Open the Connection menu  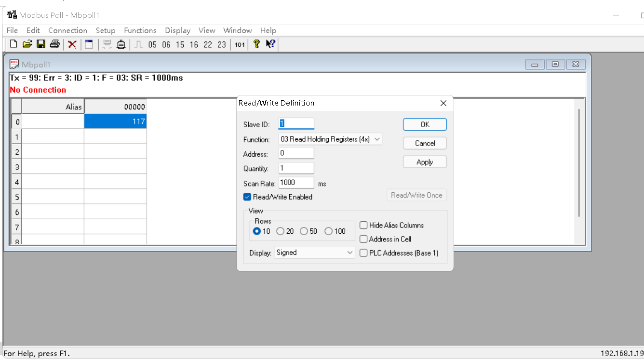tap(67, 30)
